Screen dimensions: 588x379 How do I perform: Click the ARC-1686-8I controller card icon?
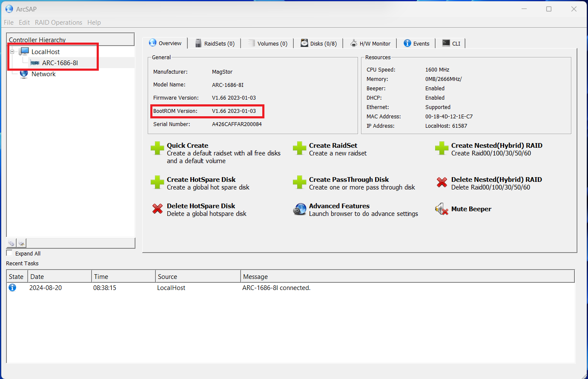[35, 63]
